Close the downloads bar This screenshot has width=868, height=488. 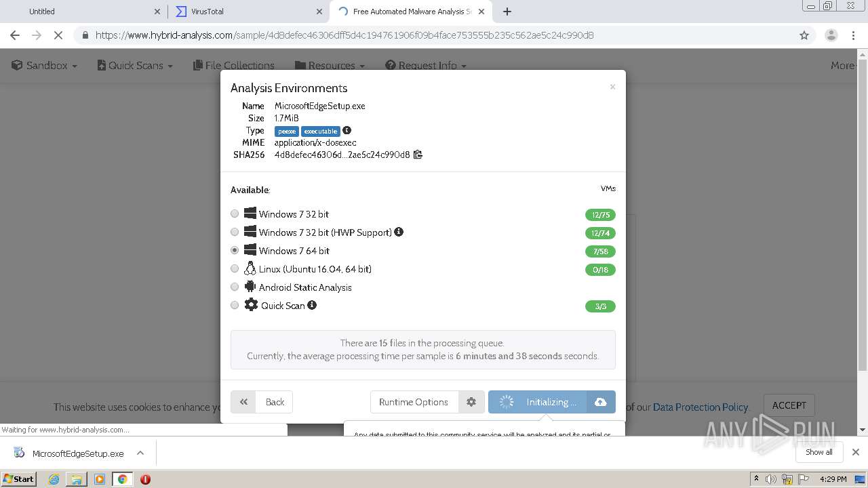point(856,452)
